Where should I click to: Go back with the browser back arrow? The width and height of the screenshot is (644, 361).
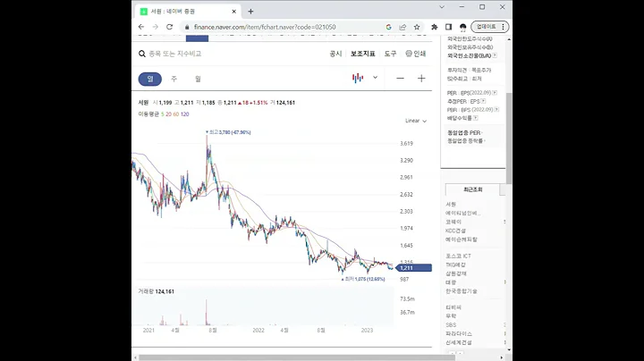coord(141,27)
